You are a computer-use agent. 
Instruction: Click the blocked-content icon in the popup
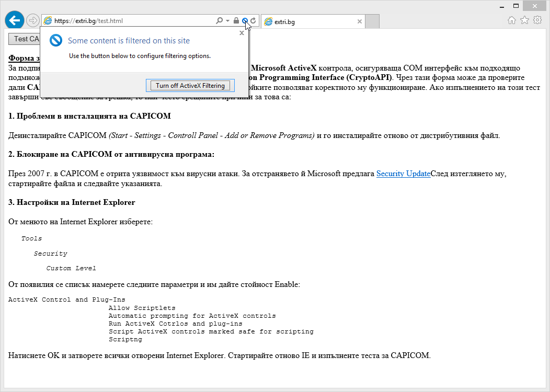(56, 41)
